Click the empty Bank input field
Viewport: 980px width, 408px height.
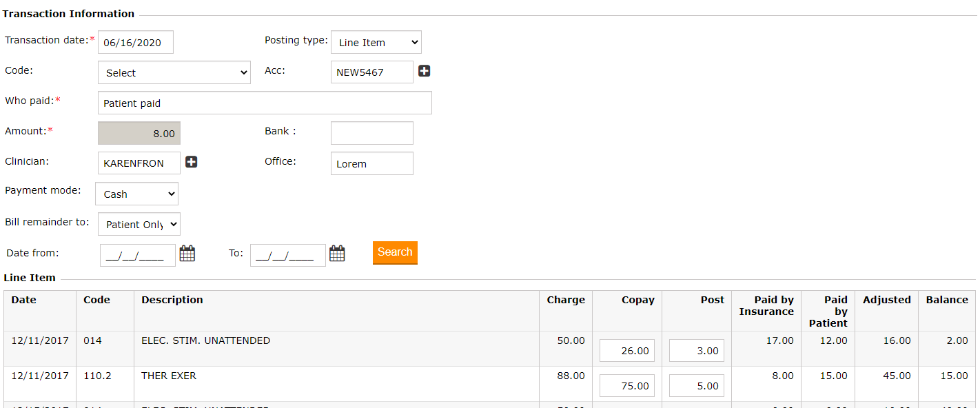coord(371,133)
